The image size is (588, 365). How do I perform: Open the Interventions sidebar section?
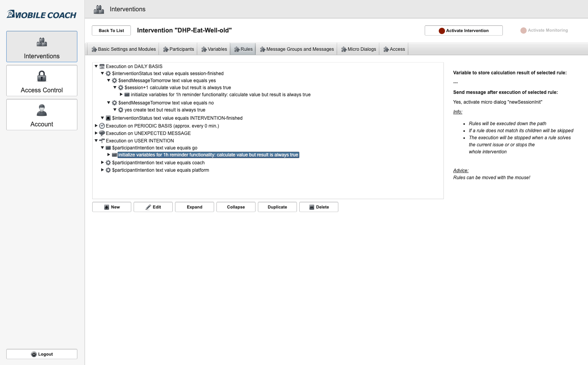pyautogui.click(x=42, y=47)
